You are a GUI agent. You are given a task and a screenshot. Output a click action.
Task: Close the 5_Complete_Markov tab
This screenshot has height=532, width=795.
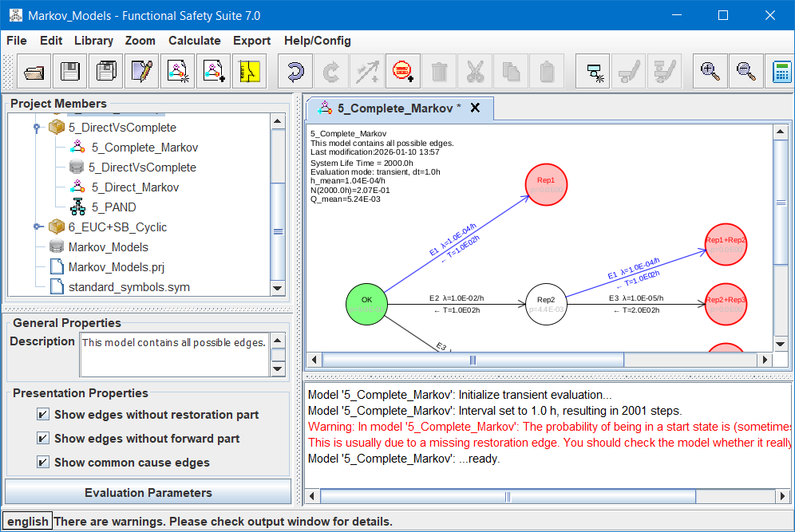[x=475, y=108]
